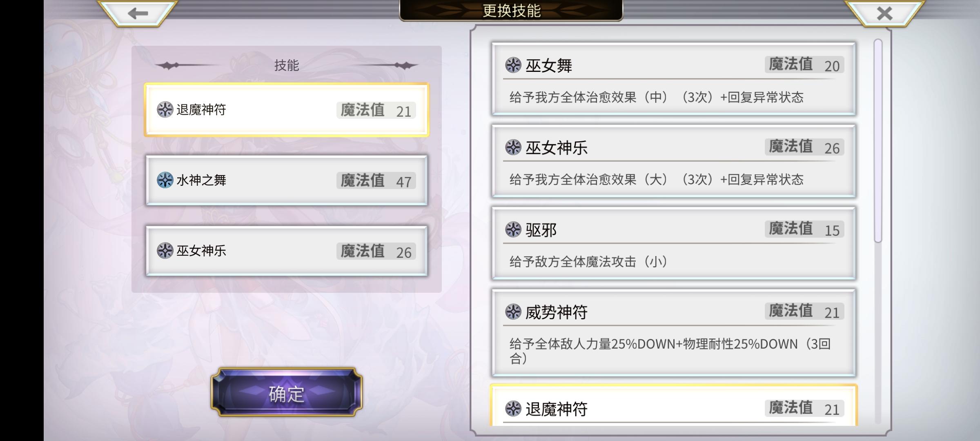Click the 巫女神乐 description text in list

656,180
